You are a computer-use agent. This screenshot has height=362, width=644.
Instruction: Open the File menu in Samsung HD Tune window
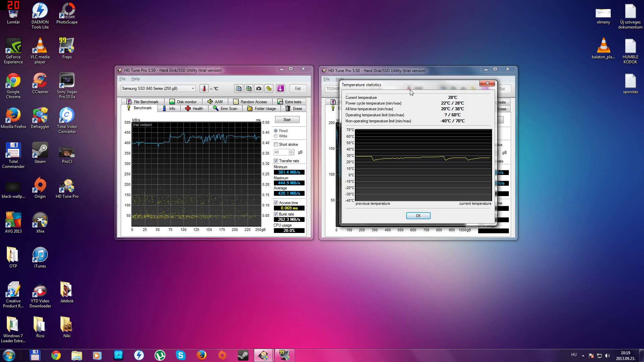click(122, 79)
